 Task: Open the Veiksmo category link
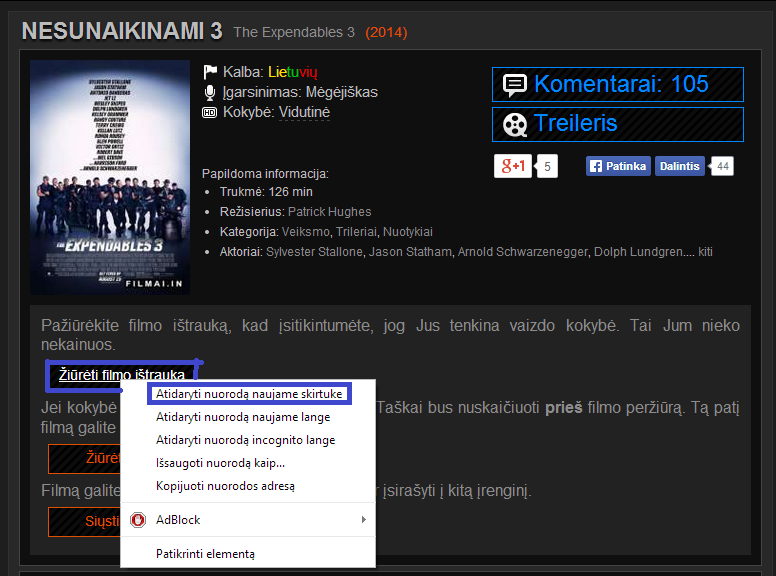pos(305,232)
